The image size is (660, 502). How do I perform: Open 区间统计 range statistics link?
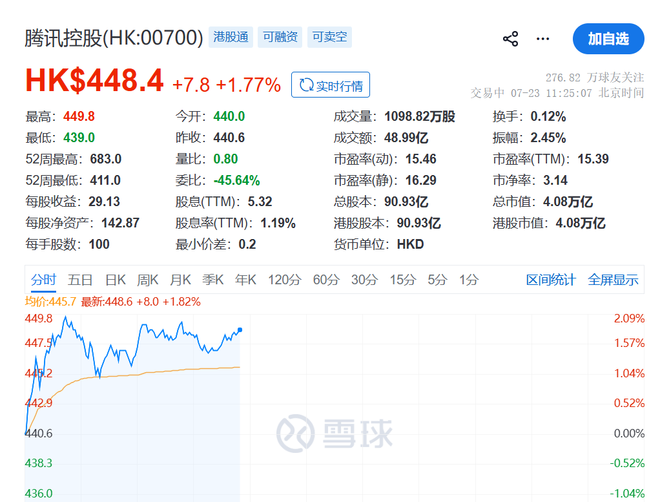(x=551, y=280)
